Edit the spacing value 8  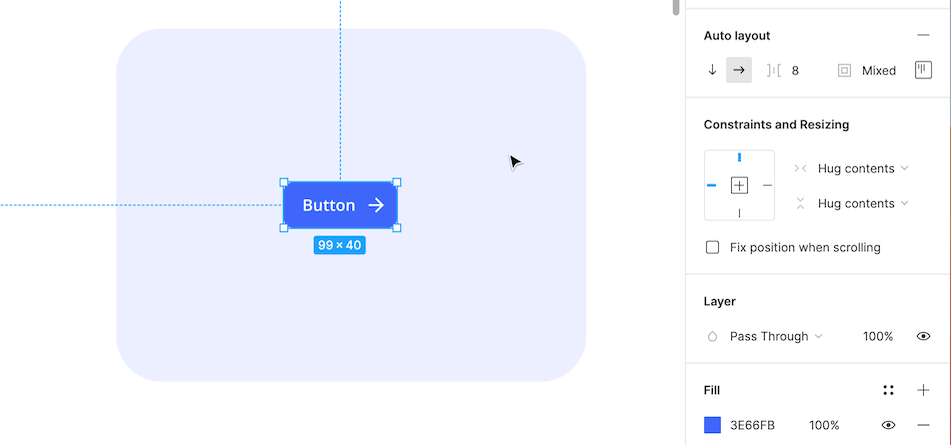(795, 71)
